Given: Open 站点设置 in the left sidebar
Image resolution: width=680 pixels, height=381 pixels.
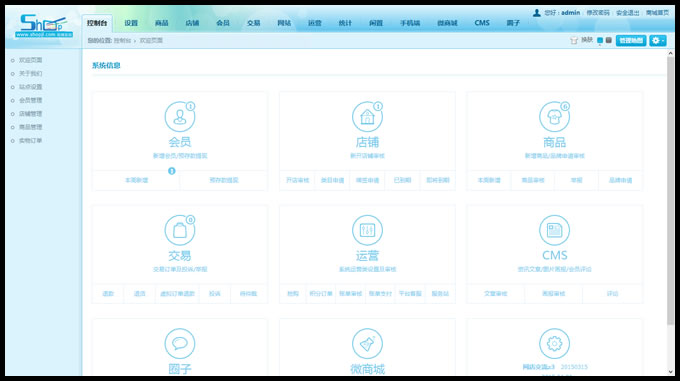Looking at the screenshot, I should [x=30, y=87].
